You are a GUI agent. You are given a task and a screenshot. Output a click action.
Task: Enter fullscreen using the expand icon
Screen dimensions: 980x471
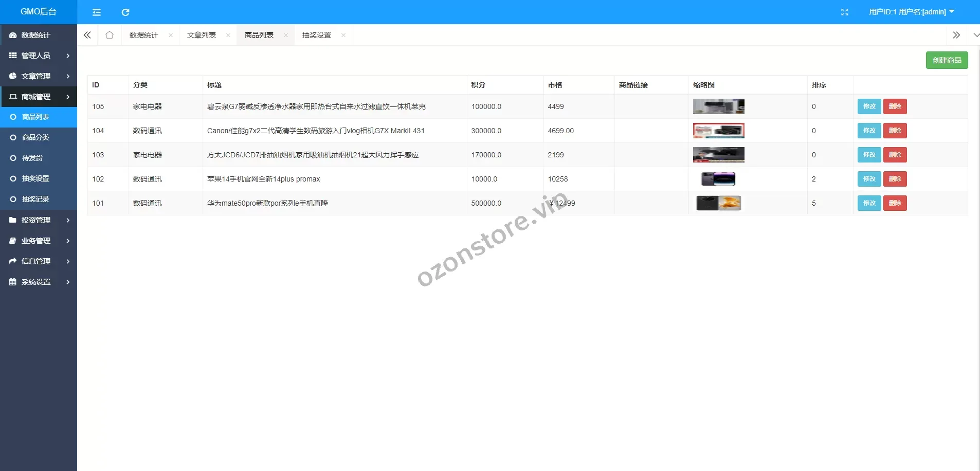pyautogui.click(x=844, y=12)
